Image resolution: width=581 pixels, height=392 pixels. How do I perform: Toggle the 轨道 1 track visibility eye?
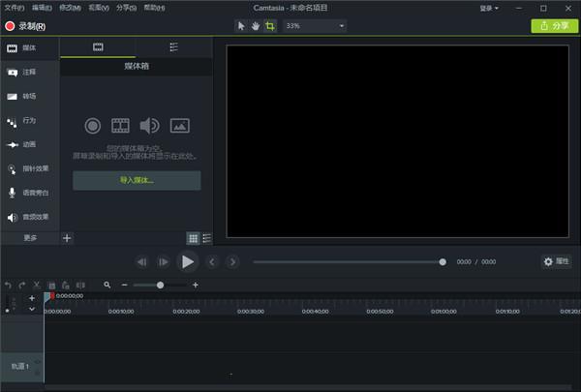pos(38,363)
